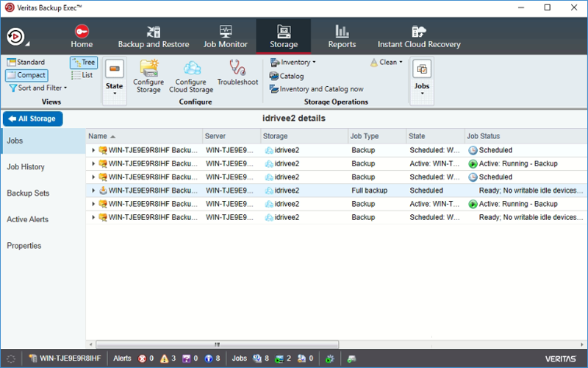Click the Scheduled clock icon in first row
This screenshot has width=588, height=368.
click(x=473, y=150)
